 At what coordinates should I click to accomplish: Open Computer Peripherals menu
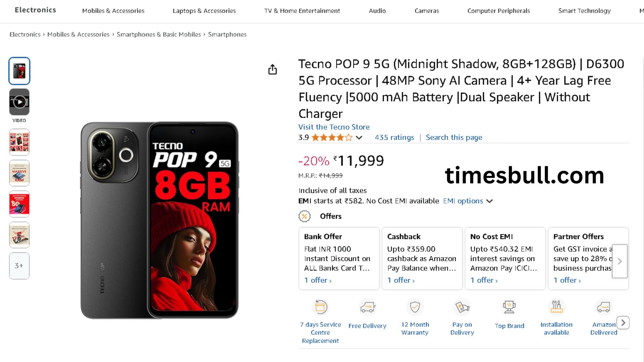(498, 11)
